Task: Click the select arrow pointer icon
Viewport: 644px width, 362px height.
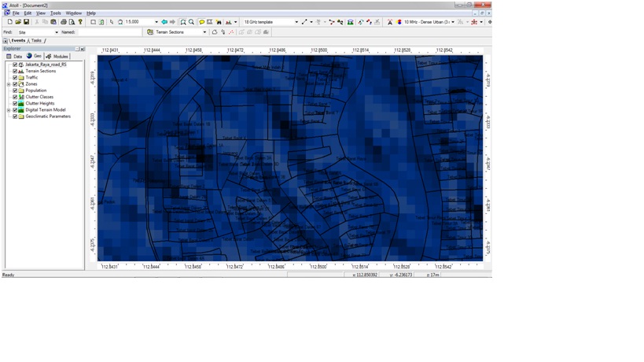Action: click(112, 22)
